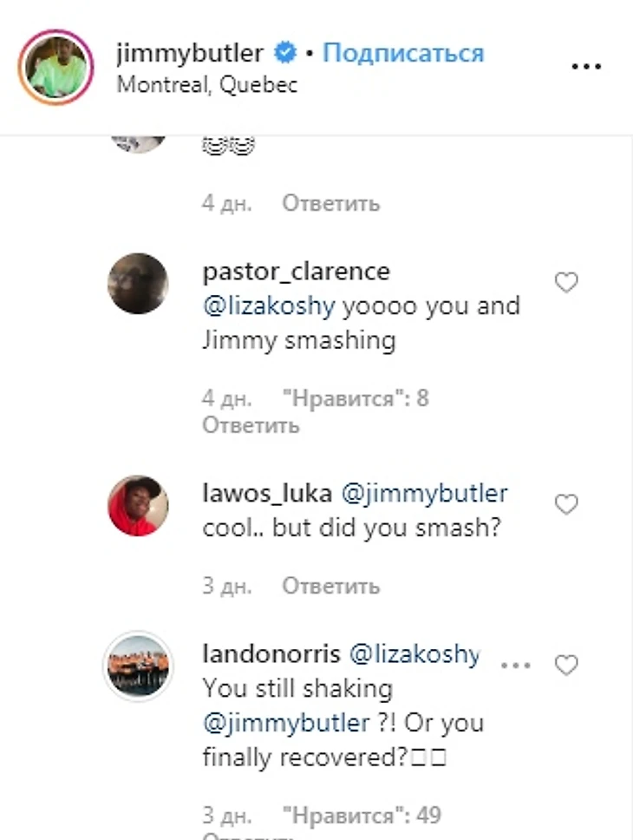Show likes count "Нравится": 49
This screenshot has width=633, height=840.
click(362, 816)
